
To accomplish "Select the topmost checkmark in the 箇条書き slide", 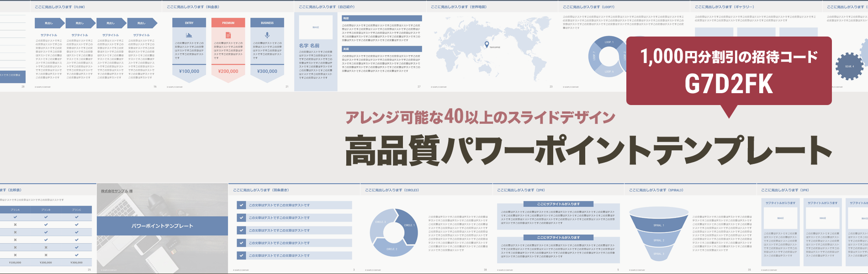I will pos(242,205).
